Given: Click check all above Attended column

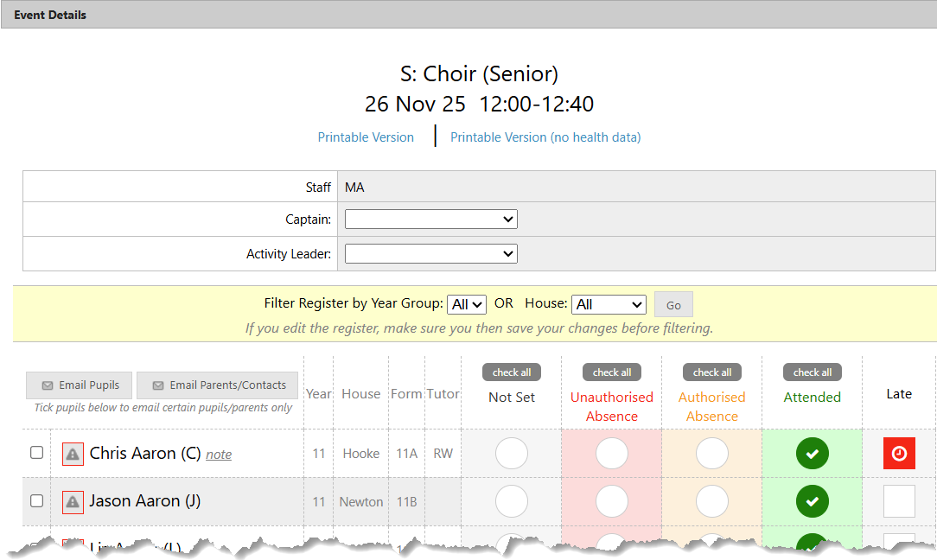Looking at the screenshot, I should (x=812, y=372).
